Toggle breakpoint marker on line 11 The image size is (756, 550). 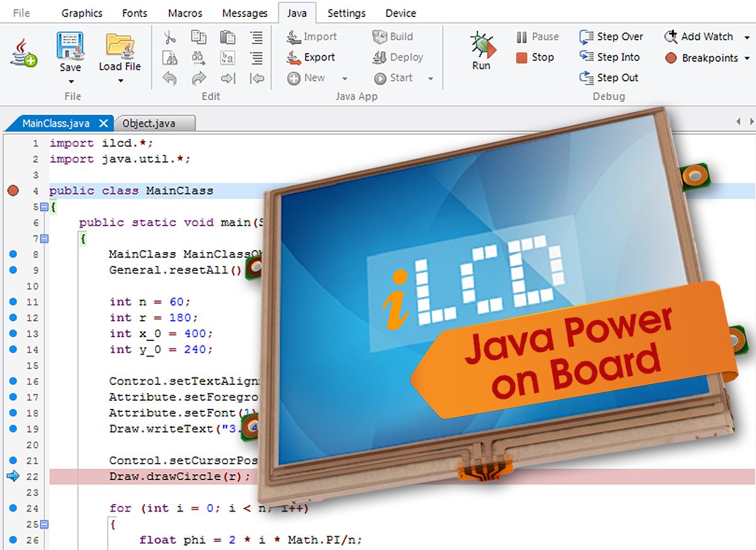click(x=13, y=302)
